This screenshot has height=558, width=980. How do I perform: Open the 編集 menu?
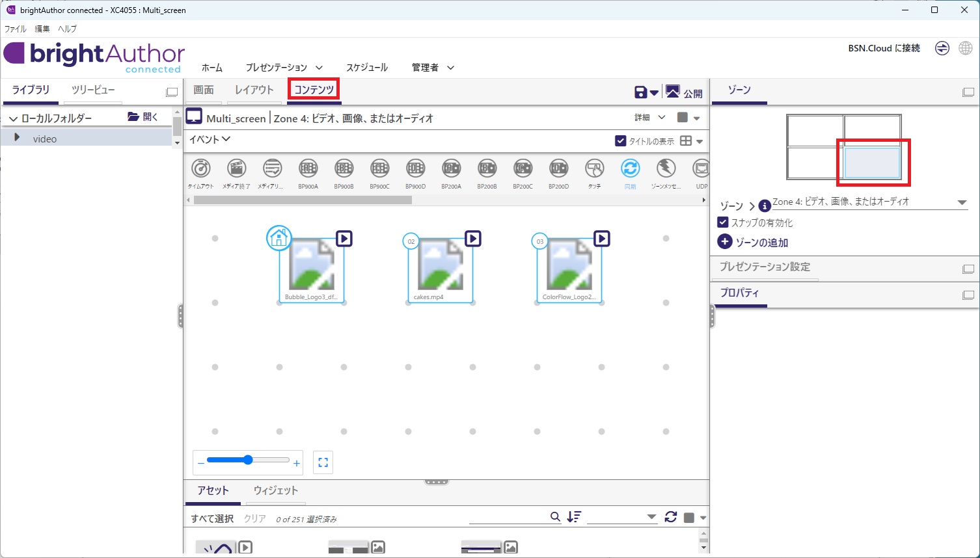click(42, 29)
